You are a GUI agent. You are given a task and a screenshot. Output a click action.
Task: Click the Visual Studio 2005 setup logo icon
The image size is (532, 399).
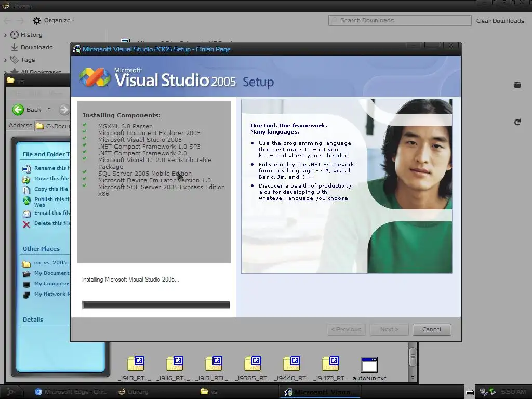(95, 77)
